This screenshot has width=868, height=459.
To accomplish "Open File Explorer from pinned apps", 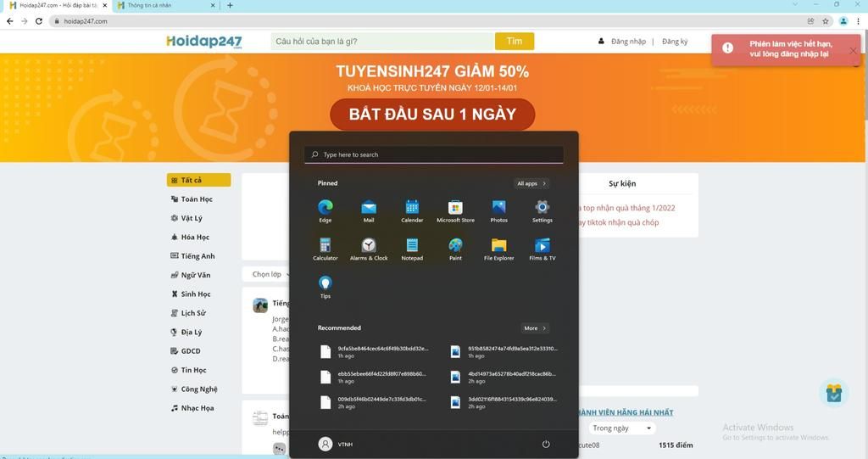I will point(498,249).
